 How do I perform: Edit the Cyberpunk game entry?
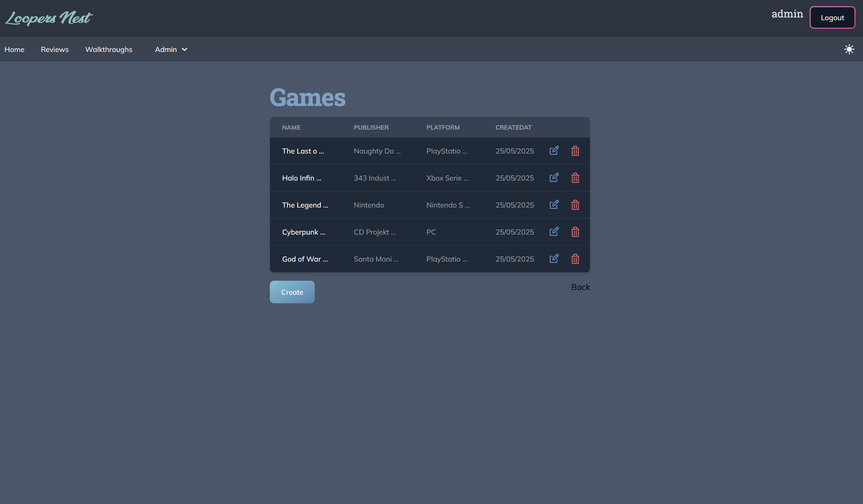[554, 231]
